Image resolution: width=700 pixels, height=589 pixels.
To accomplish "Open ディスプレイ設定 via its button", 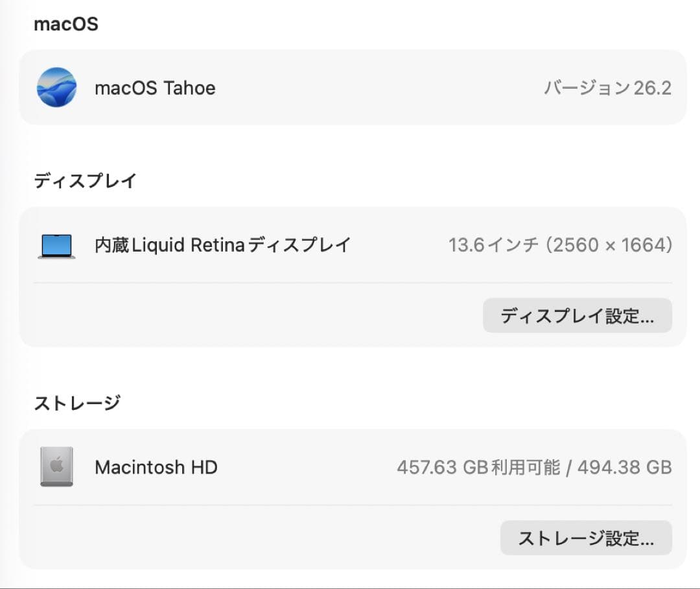I will pos(577,316).
